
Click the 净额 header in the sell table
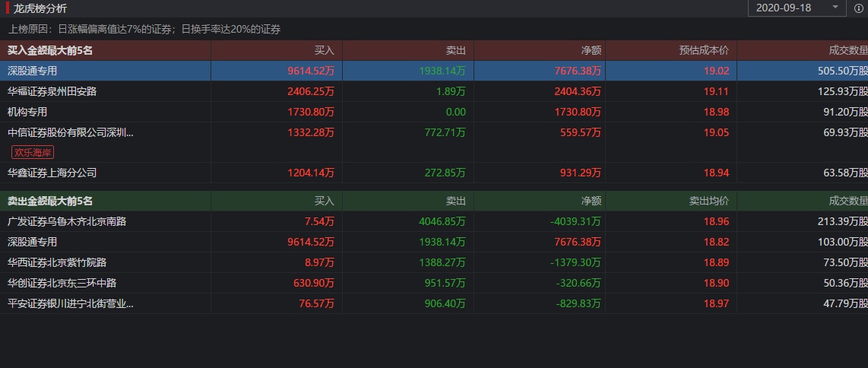click(591, 201)
